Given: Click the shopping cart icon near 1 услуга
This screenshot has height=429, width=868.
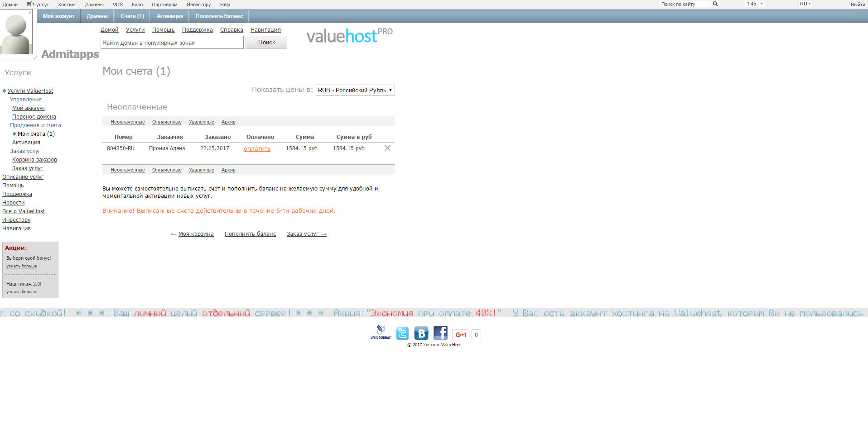Looking at the screenshot, I should point(28,4).
